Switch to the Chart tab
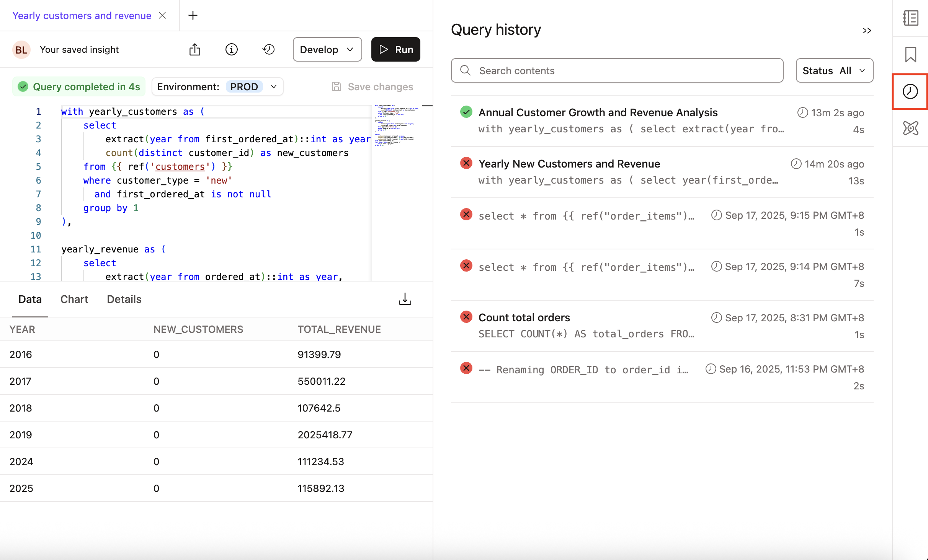 [74, 299]
